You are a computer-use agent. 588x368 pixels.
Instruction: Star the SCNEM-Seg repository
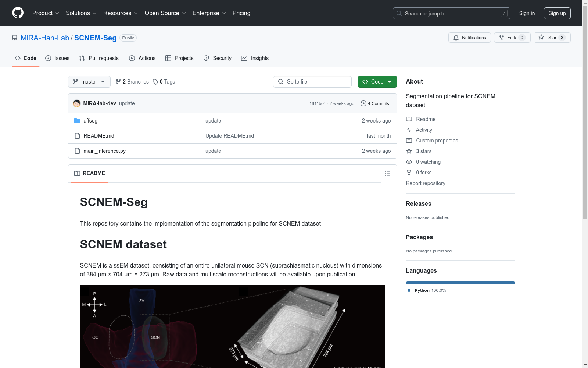pyautogui.click(x=552, y=38)
